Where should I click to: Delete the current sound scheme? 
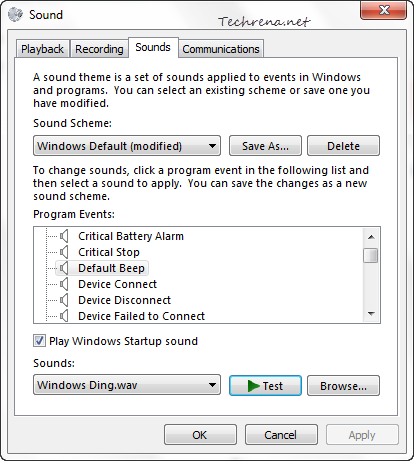(343, 146)
